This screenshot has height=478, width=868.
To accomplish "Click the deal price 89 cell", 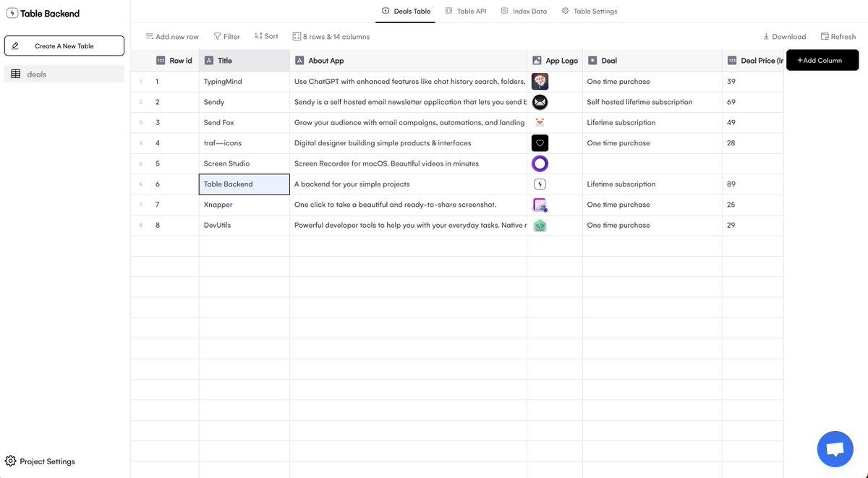I will coord(753,184).
